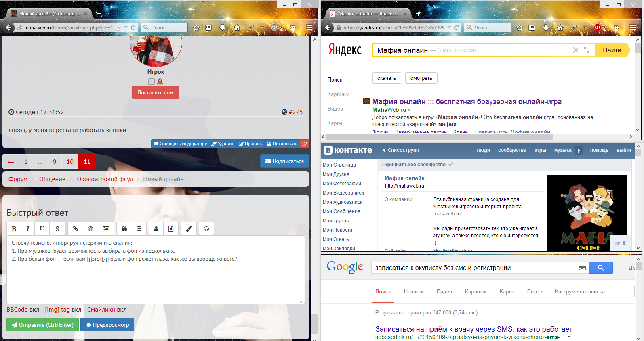This screenshot has height=341, width=644.
Task: Open the smiley picker in the editor toolbar
Action: tap(206, 229)
